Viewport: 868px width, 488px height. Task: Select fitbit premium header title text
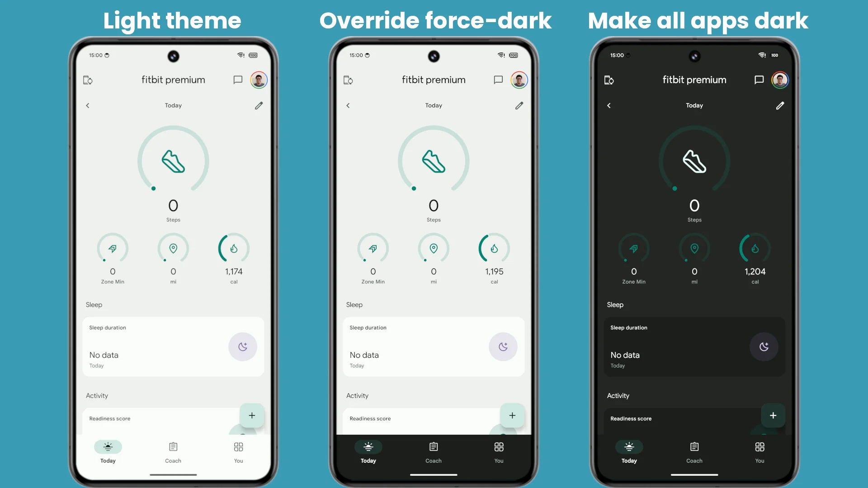pos(173,79)
